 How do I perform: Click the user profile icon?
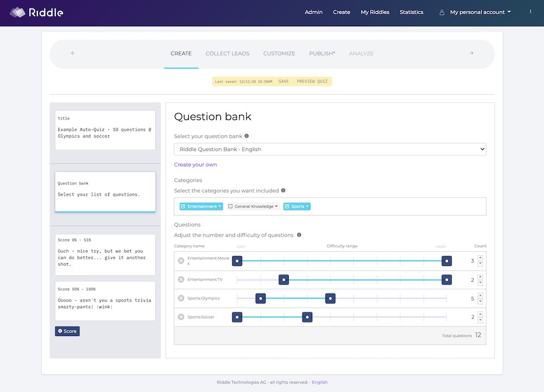[442, 12]
